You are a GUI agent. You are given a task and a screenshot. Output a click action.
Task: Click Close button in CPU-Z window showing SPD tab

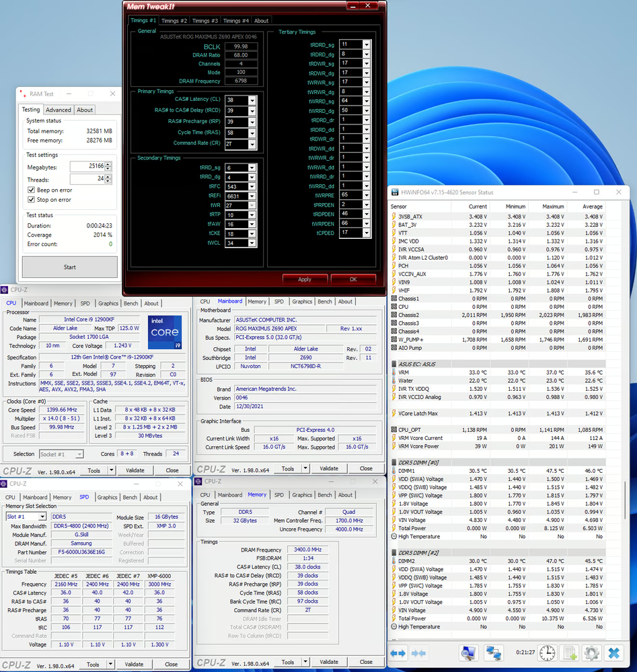pos(171,665)
